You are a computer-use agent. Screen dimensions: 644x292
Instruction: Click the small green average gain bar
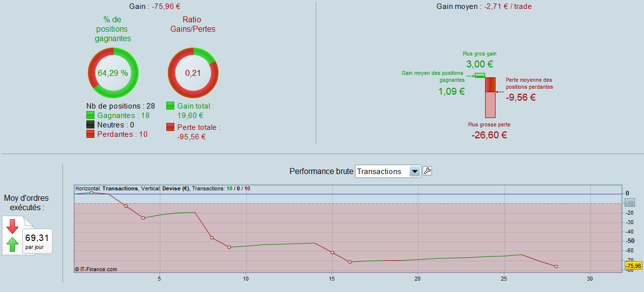(x=480, y=75)
